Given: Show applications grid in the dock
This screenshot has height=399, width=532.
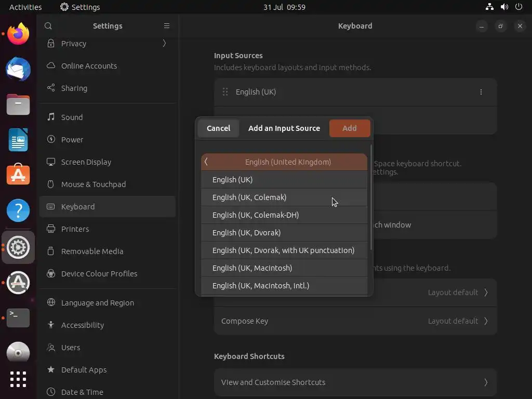Looking at the screenshot, I should pyautogui.click(x=18, y=379).
